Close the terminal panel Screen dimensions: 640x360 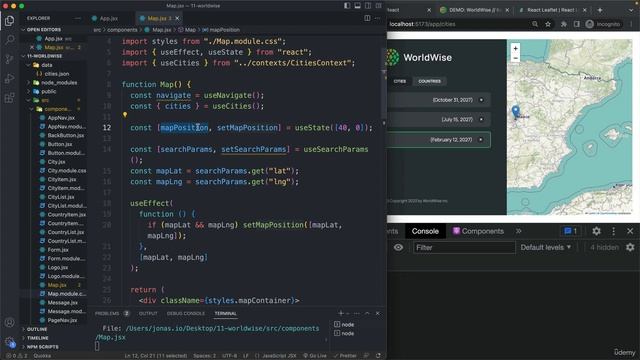(378, 313)
